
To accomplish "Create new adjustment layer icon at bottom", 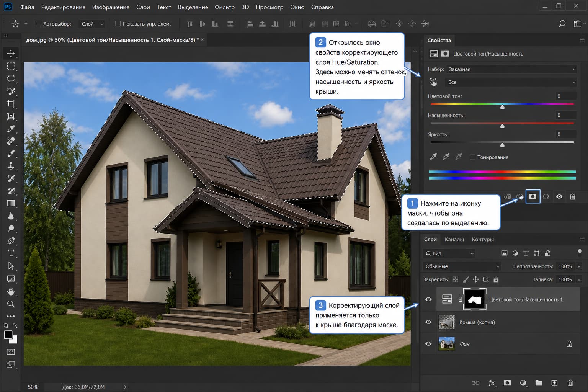I will (x=523, y=383).
